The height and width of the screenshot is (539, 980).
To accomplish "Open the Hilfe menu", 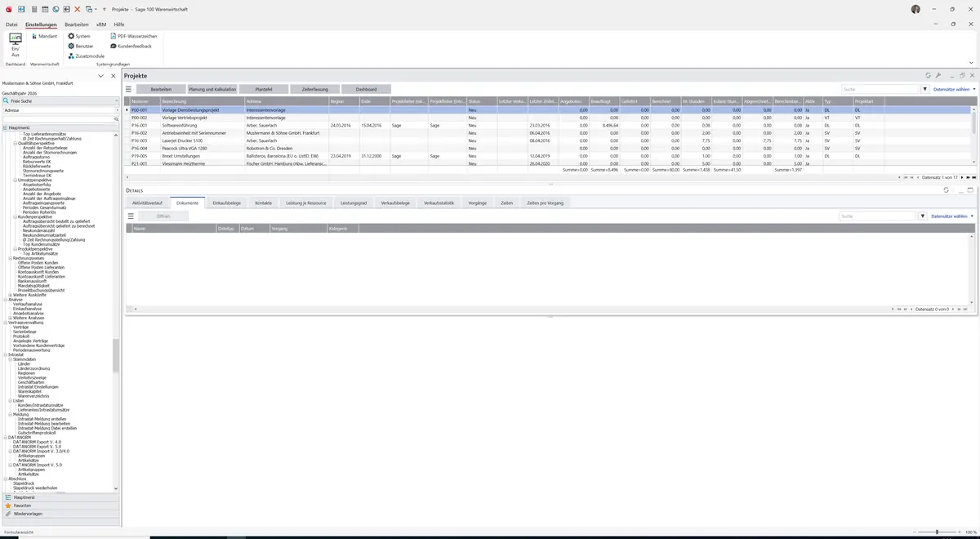I will pos(119,24).
